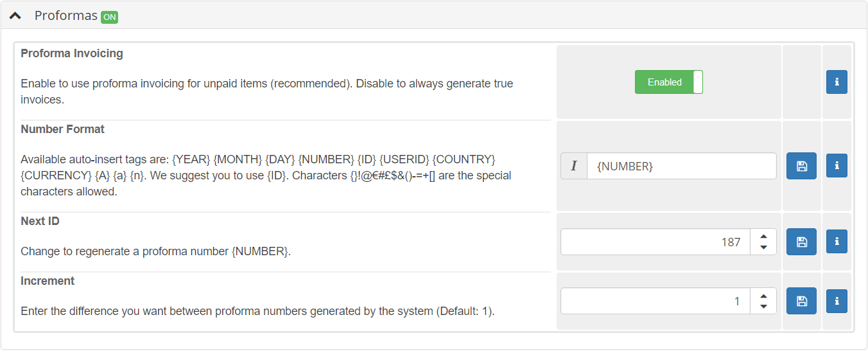
Task: Click inside the Increment field showing 1
Action: tap(655, 301)
